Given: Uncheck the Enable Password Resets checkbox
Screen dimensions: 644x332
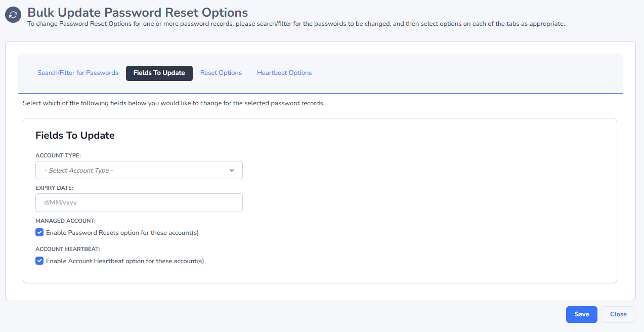Looking at the screenshot, I should (x=39, y=233).
